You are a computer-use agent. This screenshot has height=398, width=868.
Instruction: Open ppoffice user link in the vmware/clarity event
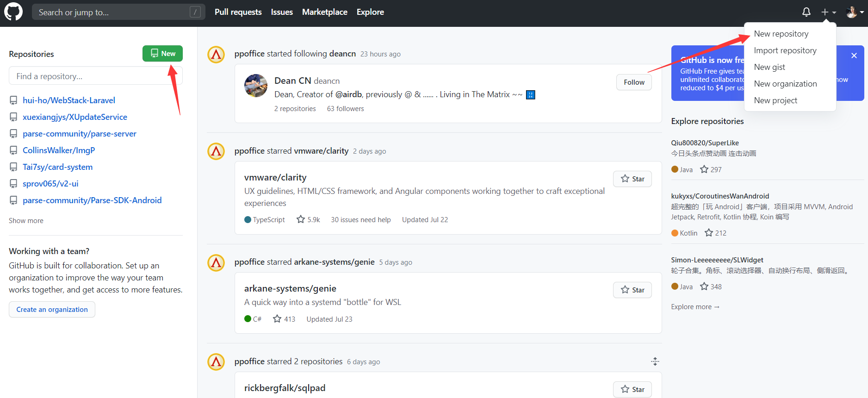(x=249, y=151)
